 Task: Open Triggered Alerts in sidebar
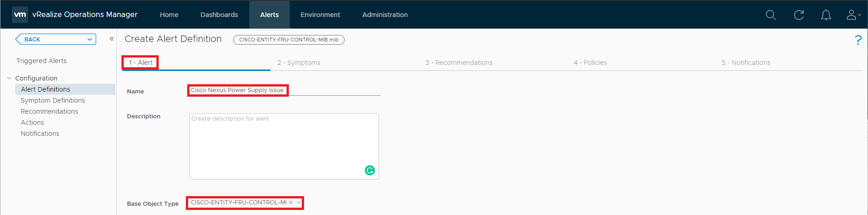41,61
